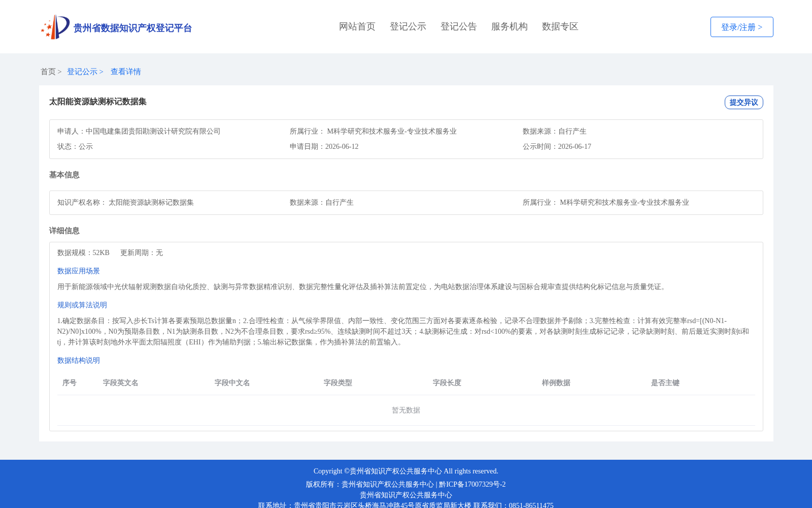Click the 黔ICP备17007329号-2 footer text
Screen dimensions: 812x508
[x=472, y=484]
